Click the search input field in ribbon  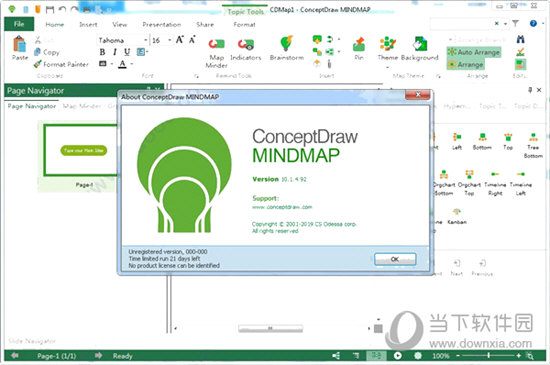point(461,23)
